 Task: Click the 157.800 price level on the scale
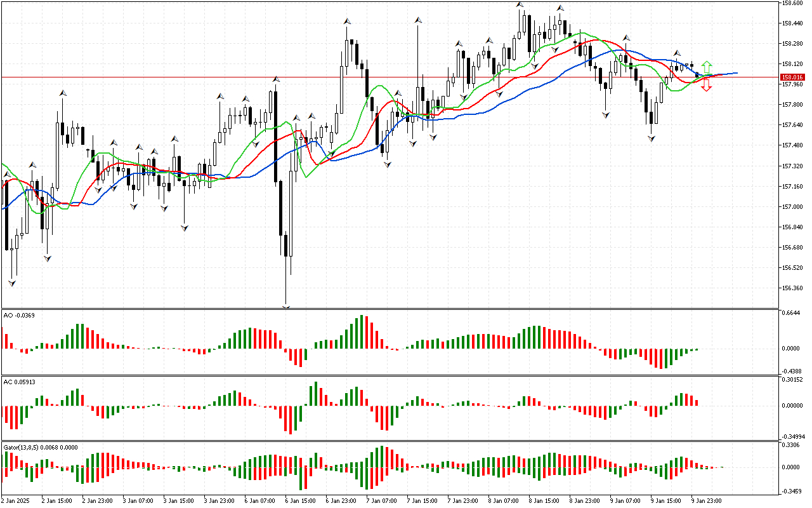tap(794, 105)
